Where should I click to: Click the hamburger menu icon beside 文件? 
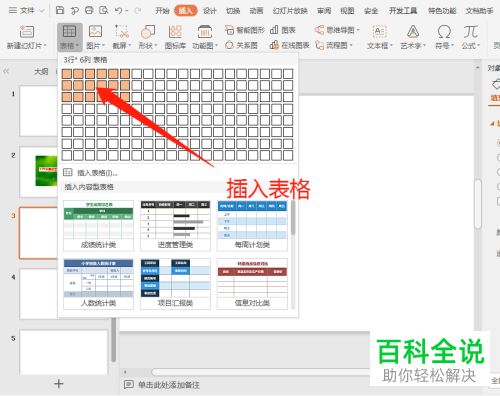click(13, 11)
